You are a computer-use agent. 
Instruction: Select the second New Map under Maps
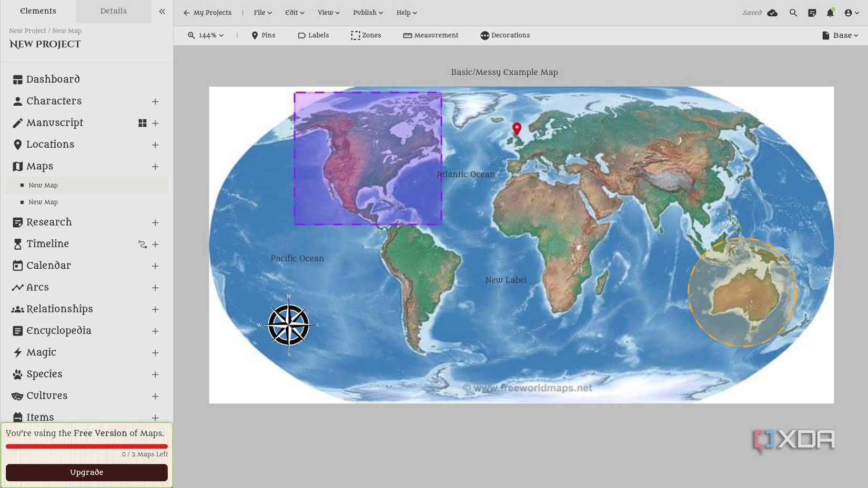point(43,202)
